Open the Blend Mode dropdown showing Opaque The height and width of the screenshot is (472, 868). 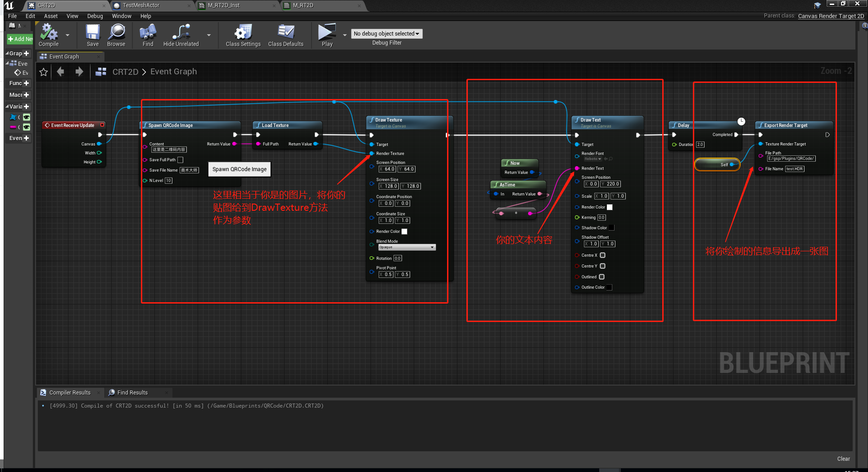pyautogui.click(x=407, y=247)
